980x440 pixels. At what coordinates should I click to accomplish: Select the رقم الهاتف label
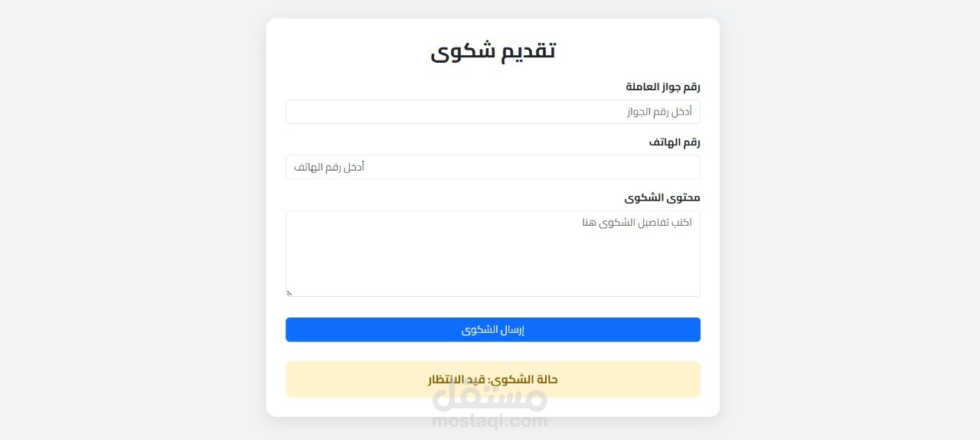pyautogui.click(x=675, y=142)
